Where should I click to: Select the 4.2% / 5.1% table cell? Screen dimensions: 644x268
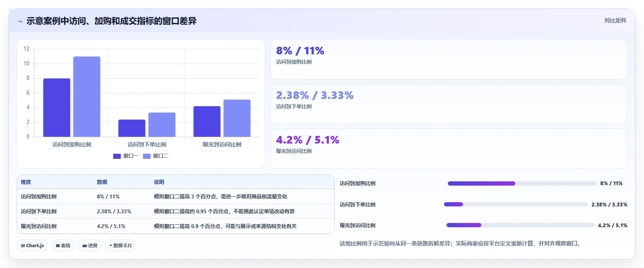coord(111,226)
